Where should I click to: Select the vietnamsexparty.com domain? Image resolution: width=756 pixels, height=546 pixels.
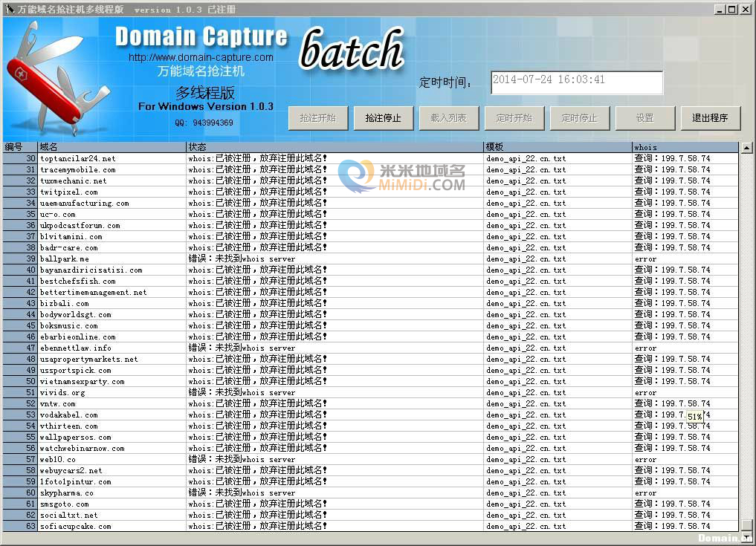click(x=83, y=381)
